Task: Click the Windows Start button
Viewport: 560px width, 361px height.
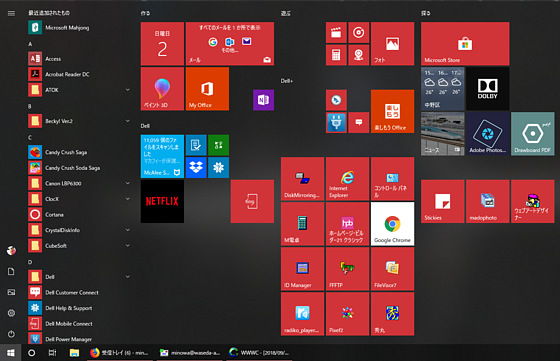Action: click(x=10, y=353)
